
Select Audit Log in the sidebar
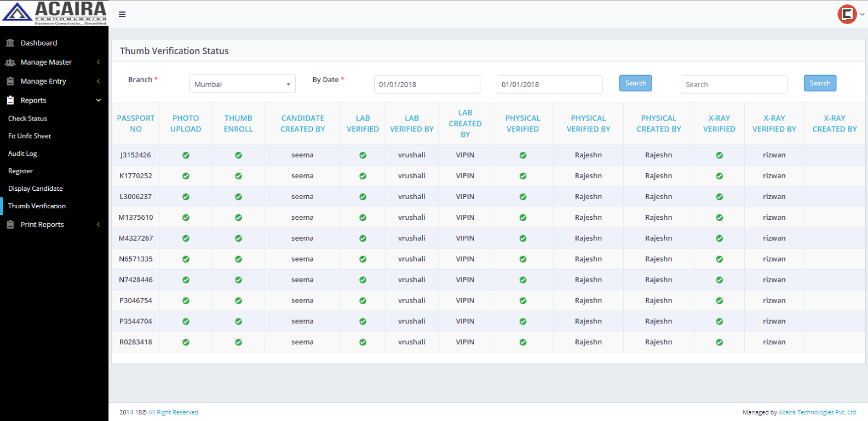tap(22, 153)
